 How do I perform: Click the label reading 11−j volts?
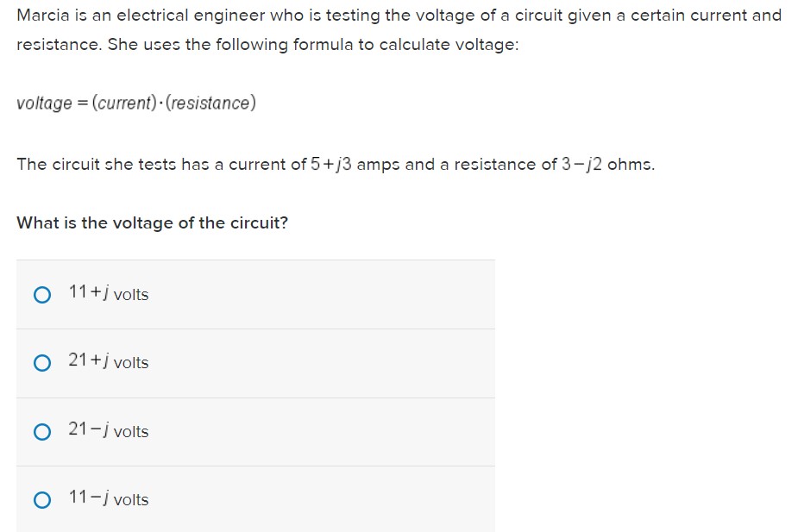click(108, 499)
